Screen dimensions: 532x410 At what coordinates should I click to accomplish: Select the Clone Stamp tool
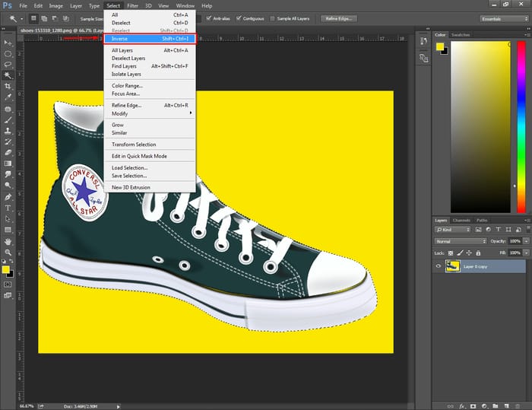pos(8,131)
